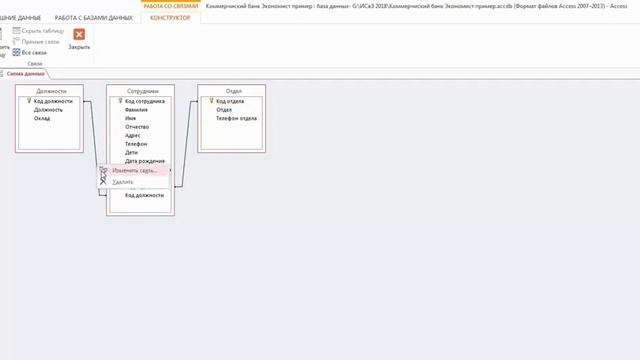This screenshot has height=360, width=640.
Task: Select the Отдел field row below Код отдела
Action: (x=224, y=110)
